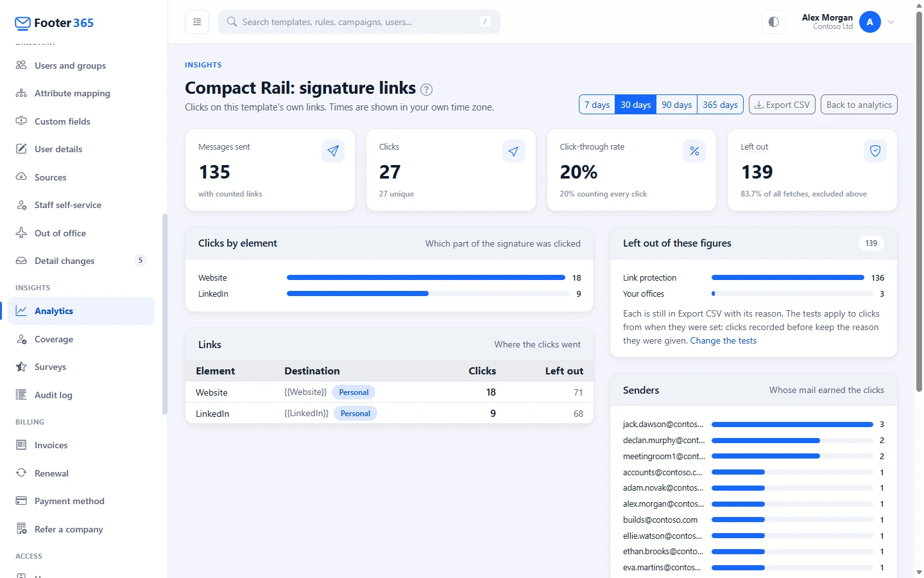Select the 30 days range

635,105
